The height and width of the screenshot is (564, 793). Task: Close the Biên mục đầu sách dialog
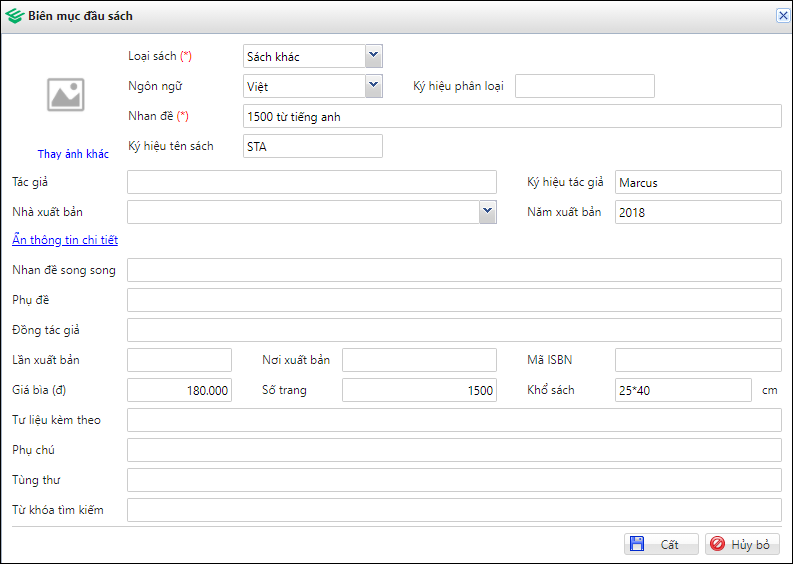point(782,16)
